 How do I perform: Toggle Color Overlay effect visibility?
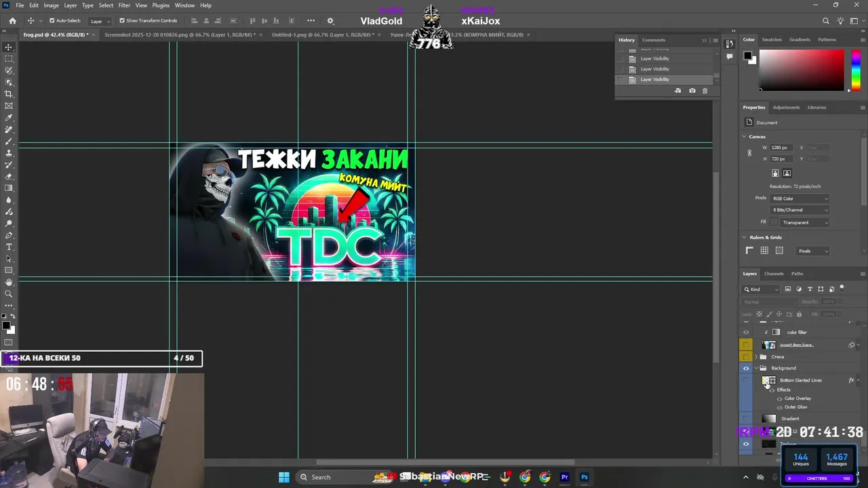pos(779,399)
